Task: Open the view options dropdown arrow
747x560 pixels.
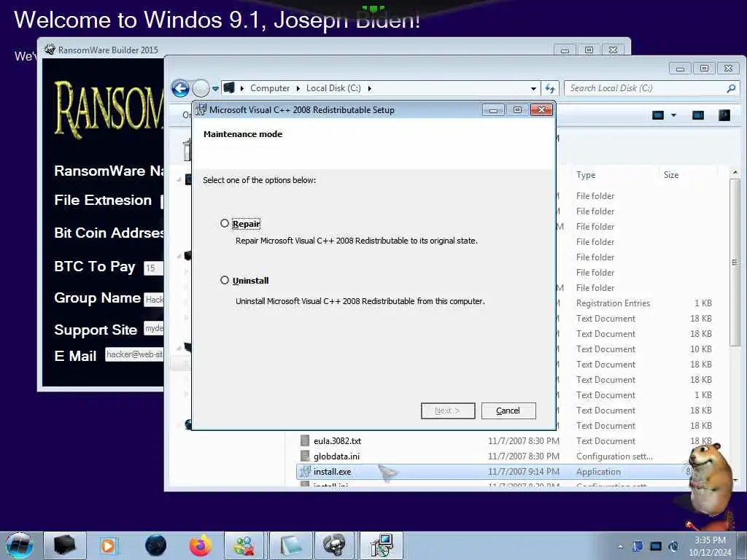Action: tap(673, 115)
